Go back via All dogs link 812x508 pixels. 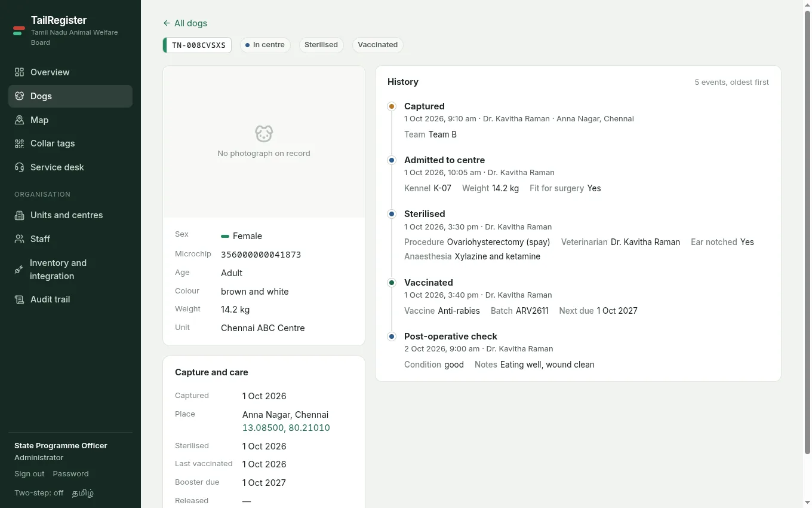coord(185,23)
